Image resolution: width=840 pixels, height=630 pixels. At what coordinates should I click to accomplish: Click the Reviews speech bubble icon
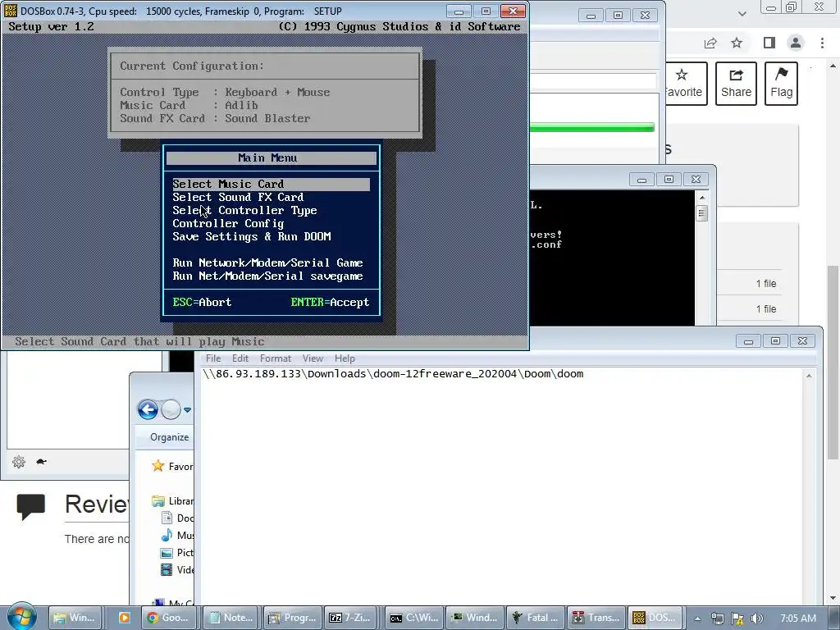tap(30, 507)
